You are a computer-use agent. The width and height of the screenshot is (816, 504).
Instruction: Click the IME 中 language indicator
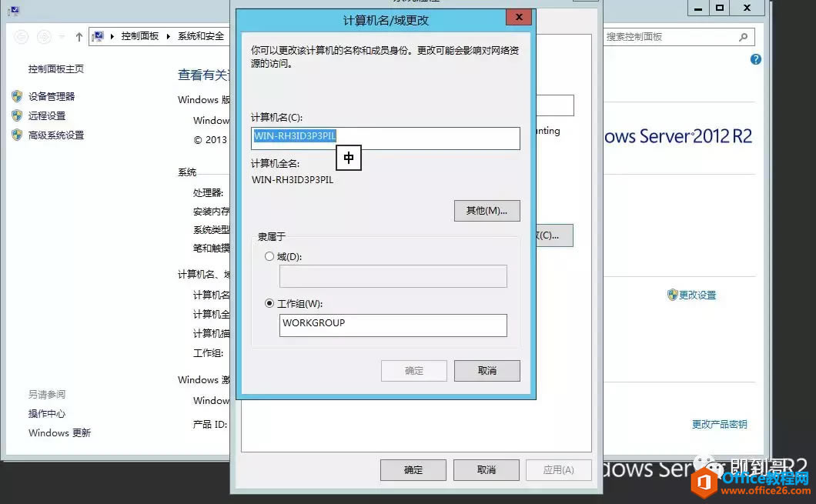point(349,158)
